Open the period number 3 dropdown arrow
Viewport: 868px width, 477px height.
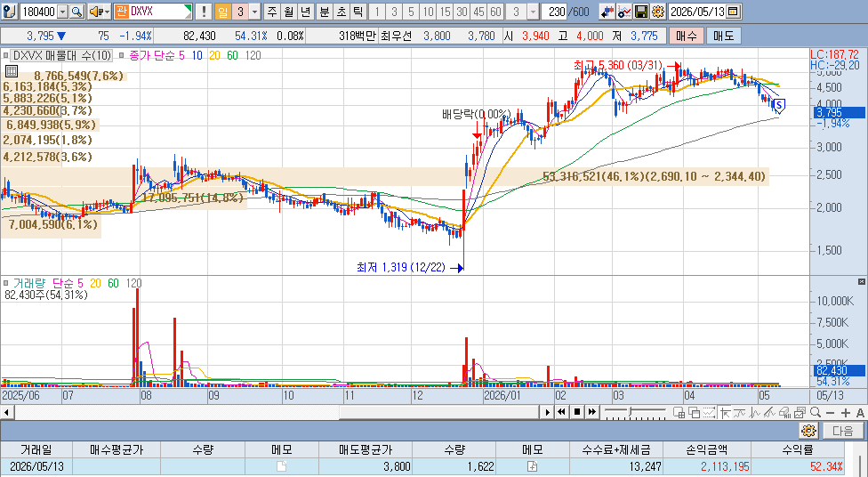(254, 11)
